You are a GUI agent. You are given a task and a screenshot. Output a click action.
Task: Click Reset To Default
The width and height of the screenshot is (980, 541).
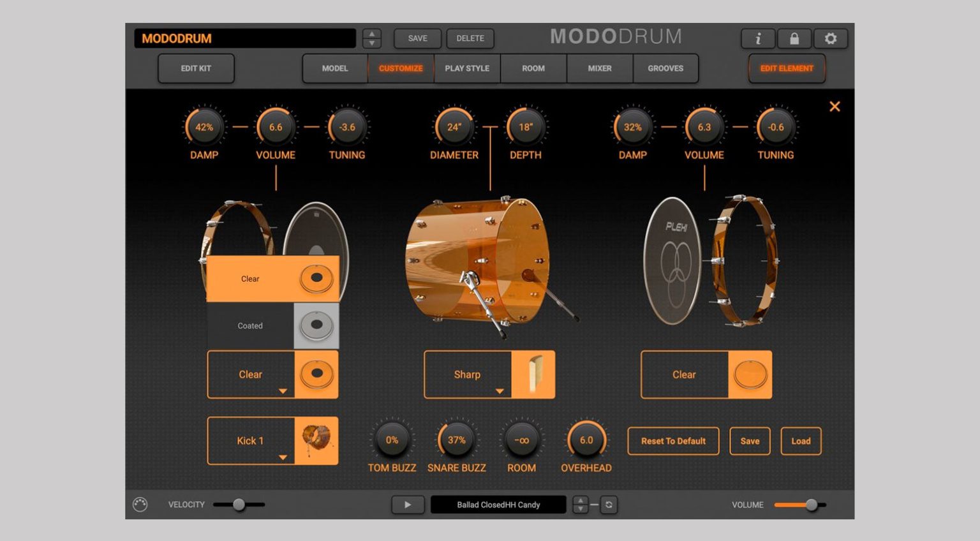(x=672, y=441)
